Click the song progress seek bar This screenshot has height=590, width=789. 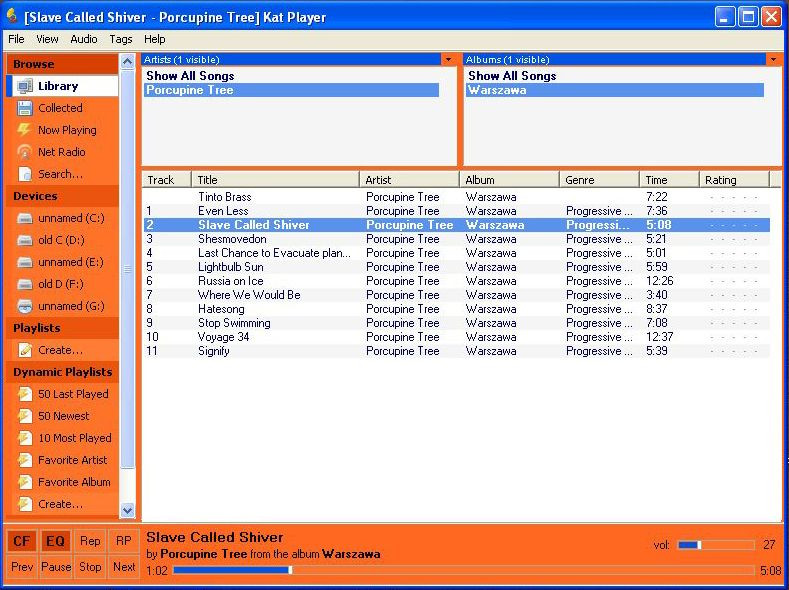point(463,570)
